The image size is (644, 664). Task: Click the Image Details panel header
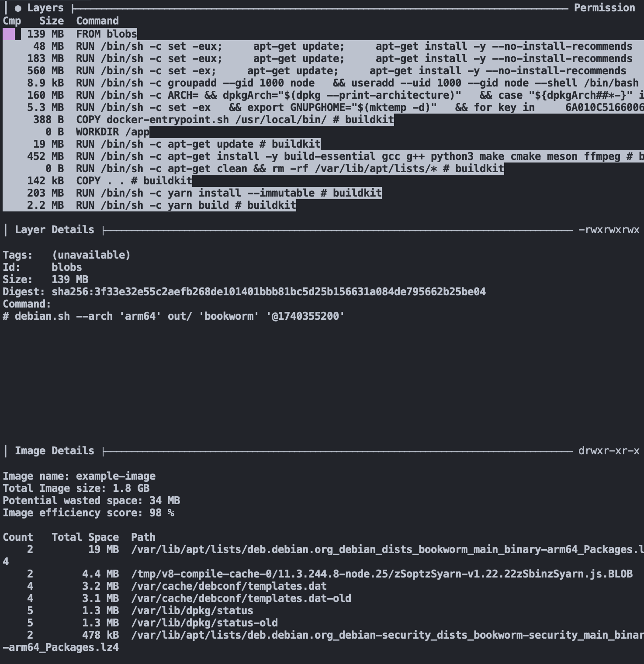click(54, 451)
